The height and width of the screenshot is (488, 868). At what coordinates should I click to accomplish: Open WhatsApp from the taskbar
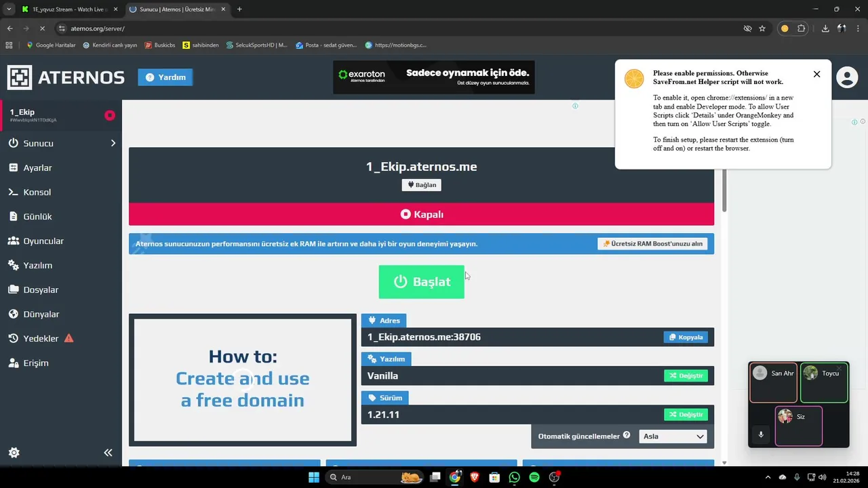click(514, 477)
